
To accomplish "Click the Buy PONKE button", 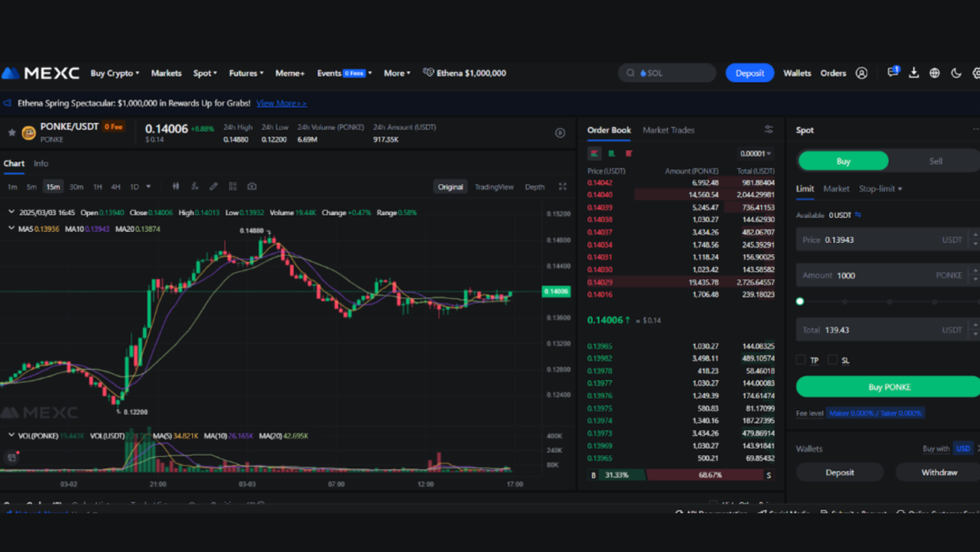I will tap(888, 387).
